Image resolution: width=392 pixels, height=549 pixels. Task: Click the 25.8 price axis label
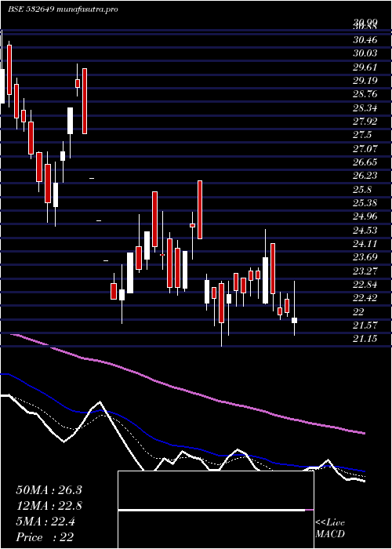pos(362,190)
